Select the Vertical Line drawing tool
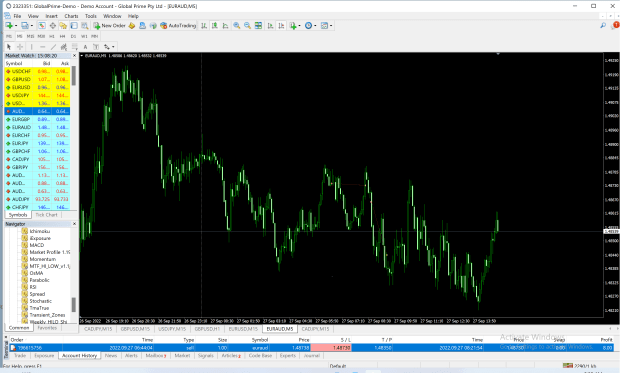The height and width of the screenshot is (373, 625). point(31,47)
